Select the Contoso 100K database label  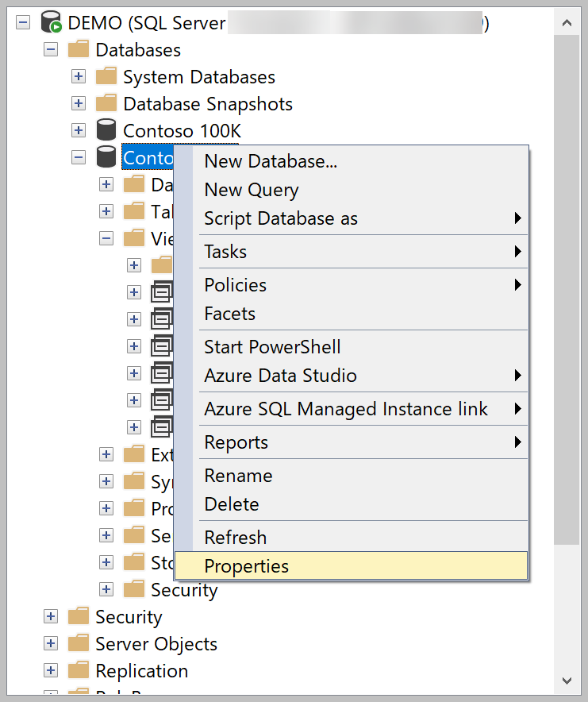point(182,131)
